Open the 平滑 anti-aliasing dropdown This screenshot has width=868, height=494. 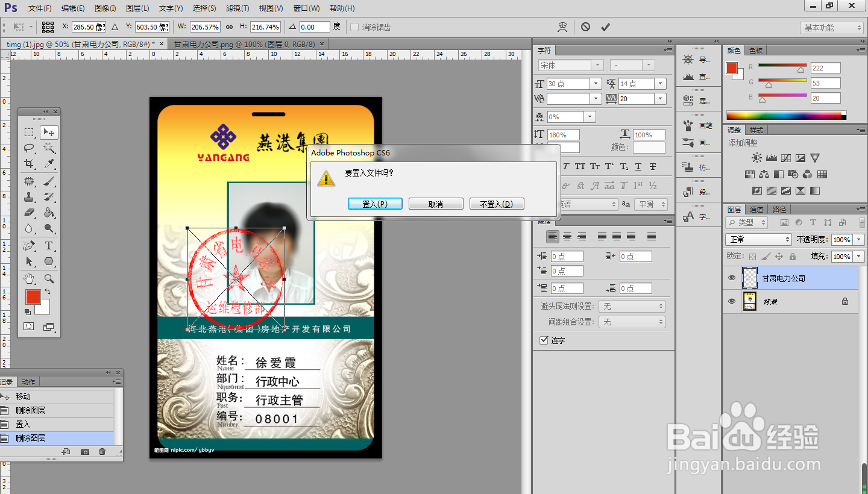(651, 204)
